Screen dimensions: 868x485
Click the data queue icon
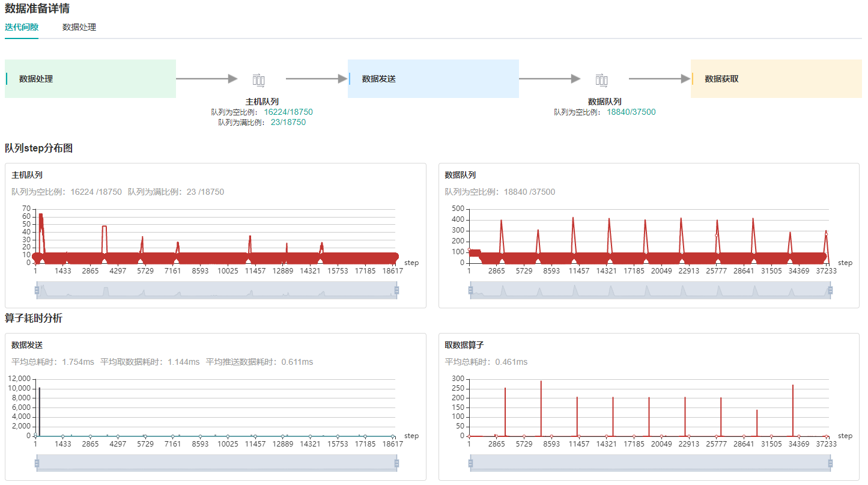tap(602, 79)
